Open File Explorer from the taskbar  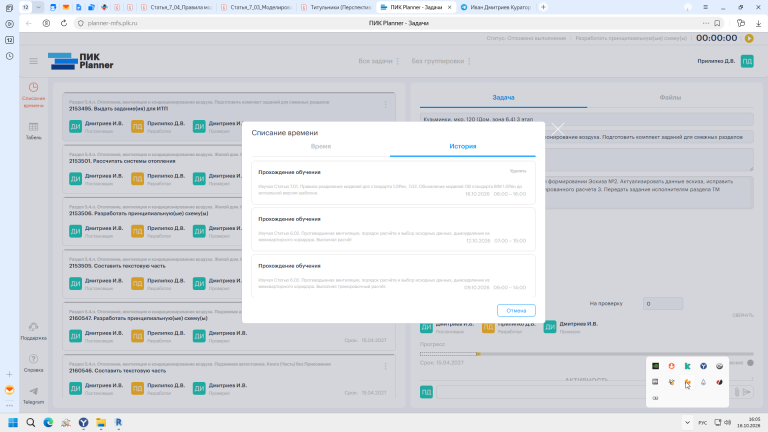(101, 422)
